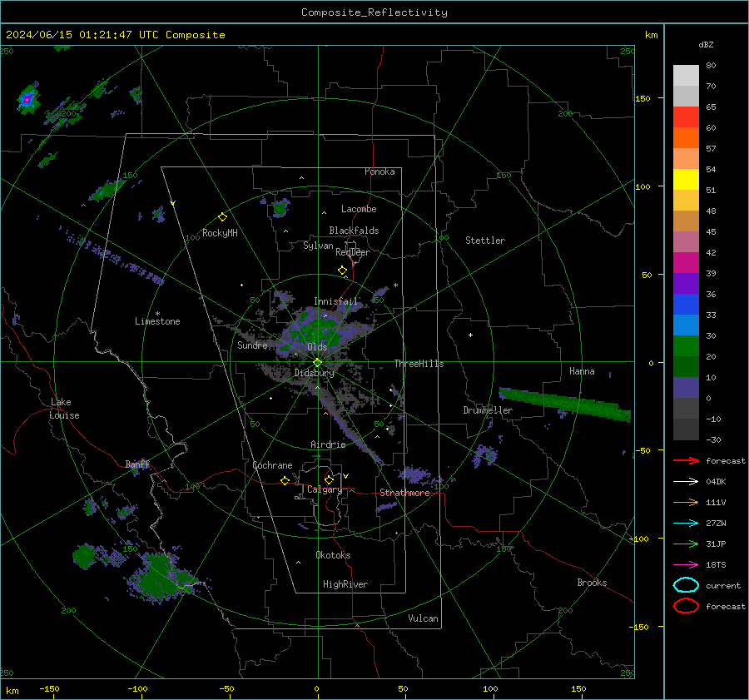
Task: Click the Didsbury town label
Action: [314, 373]
